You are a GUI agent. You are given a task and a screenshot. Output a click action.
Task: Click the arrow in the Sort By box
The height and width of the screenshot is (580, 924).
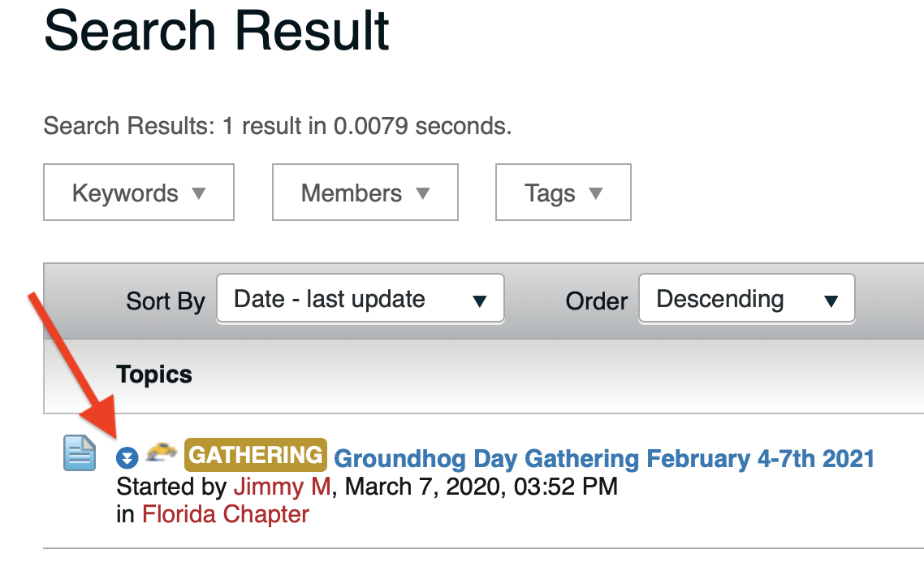click(479, 301)
